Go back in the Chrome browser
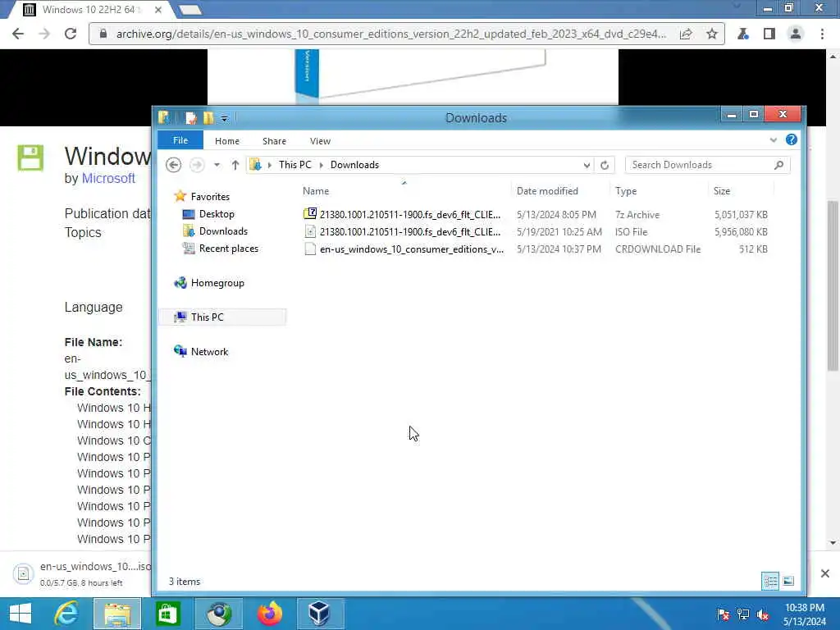Image resolution: width=840 pixels, height=630 pixels. coord(18,34)
